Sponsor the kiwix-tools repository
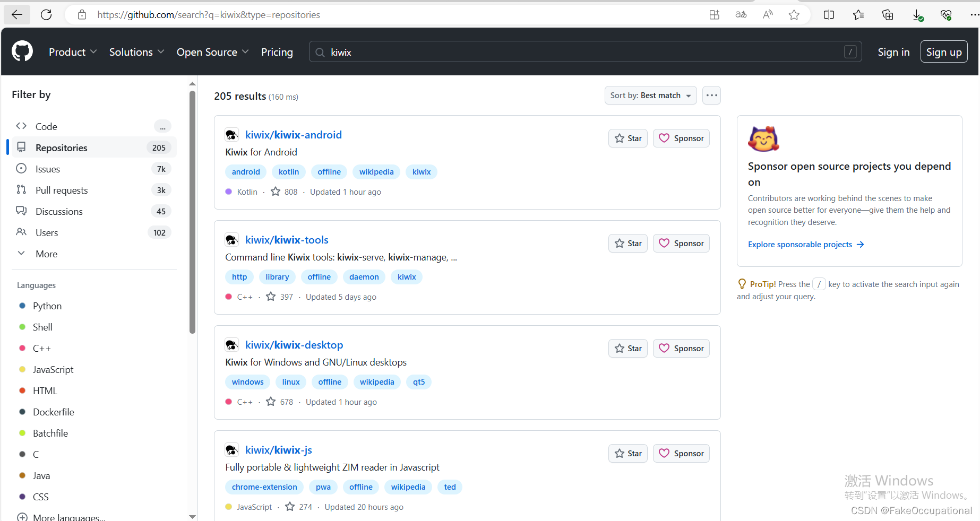Viewport: 980px width, 521px height. 681,244
